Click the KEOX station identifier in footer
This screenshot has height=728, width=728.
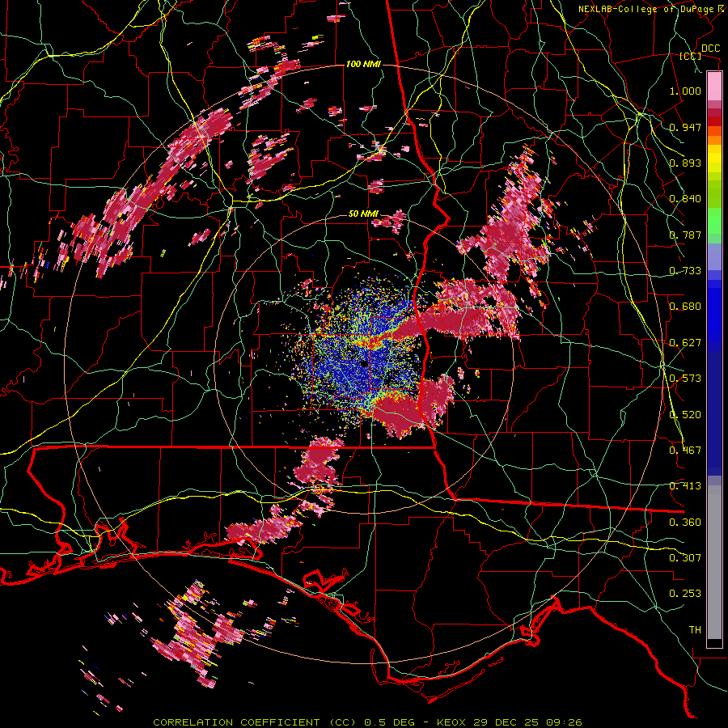coord(451,722)
